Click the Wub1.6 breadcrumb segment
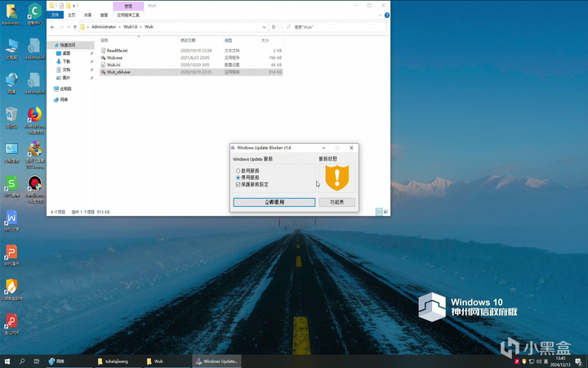This screenshot has height=368, width=588. click(131, 27)
